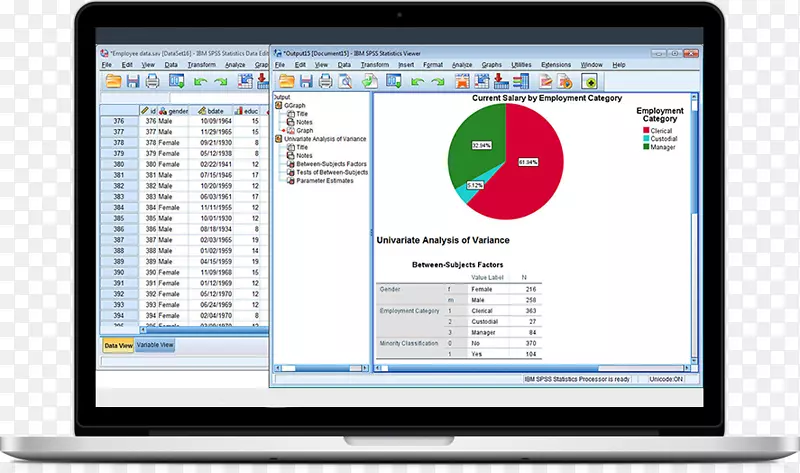Click Save disk icon in Viewer toolbar
800x473 pixels.
(306, 81)
